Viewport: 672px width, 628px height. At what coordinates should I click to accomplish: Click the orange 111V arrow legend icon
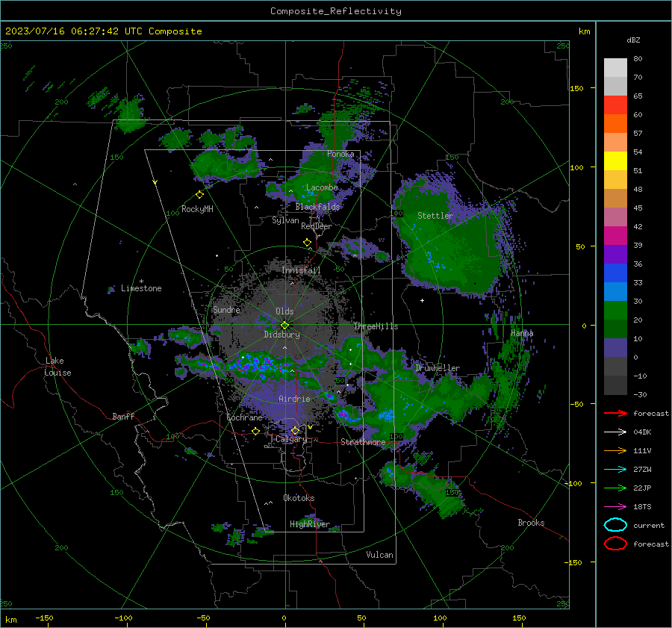point(615,450)
